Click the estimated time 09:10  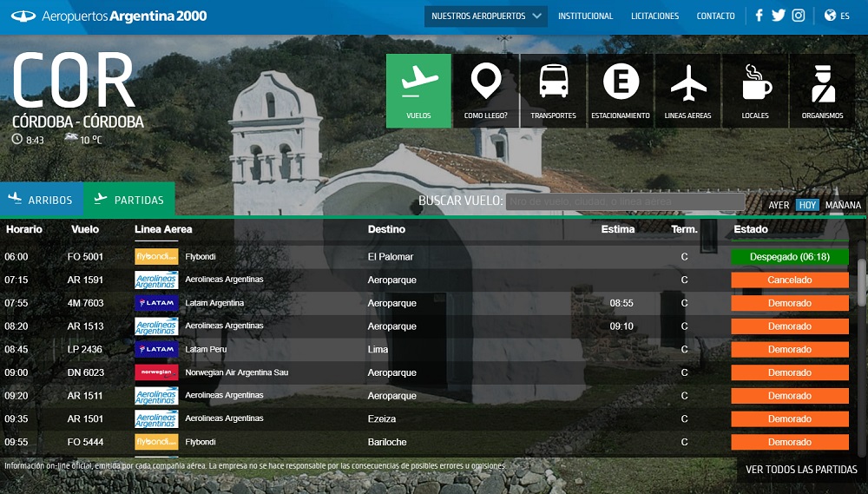621,326
